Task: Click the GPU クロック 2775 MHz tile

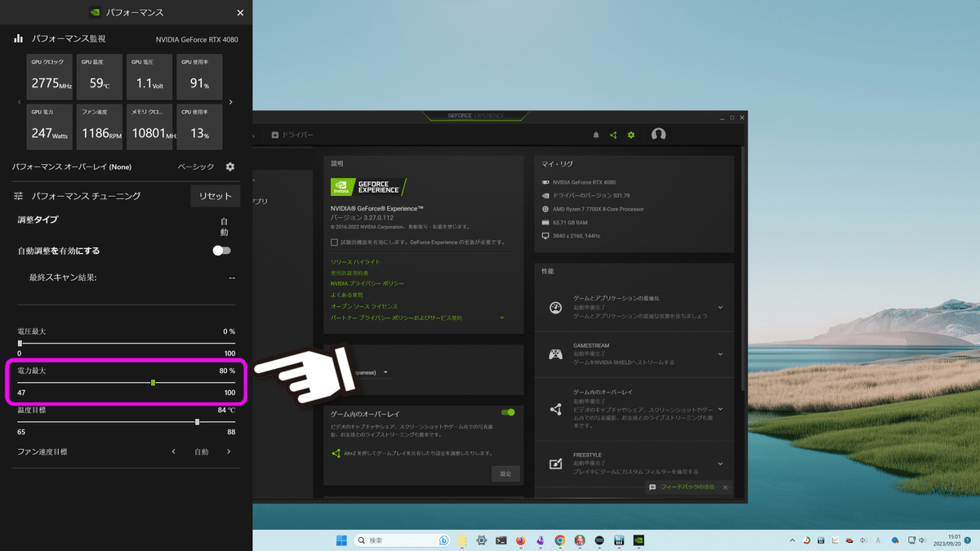Action: 51,78
